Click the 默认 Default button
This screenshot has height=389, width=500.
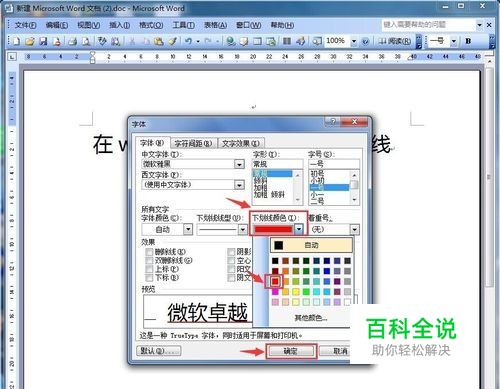tap(159, 351)
